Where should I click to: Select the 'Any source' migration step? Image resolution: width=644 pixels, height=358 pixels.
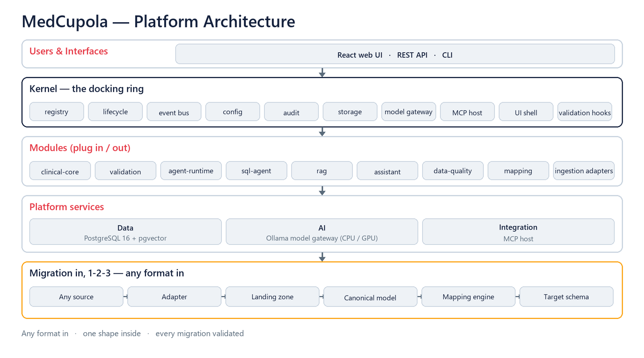[x=76, y=297]
